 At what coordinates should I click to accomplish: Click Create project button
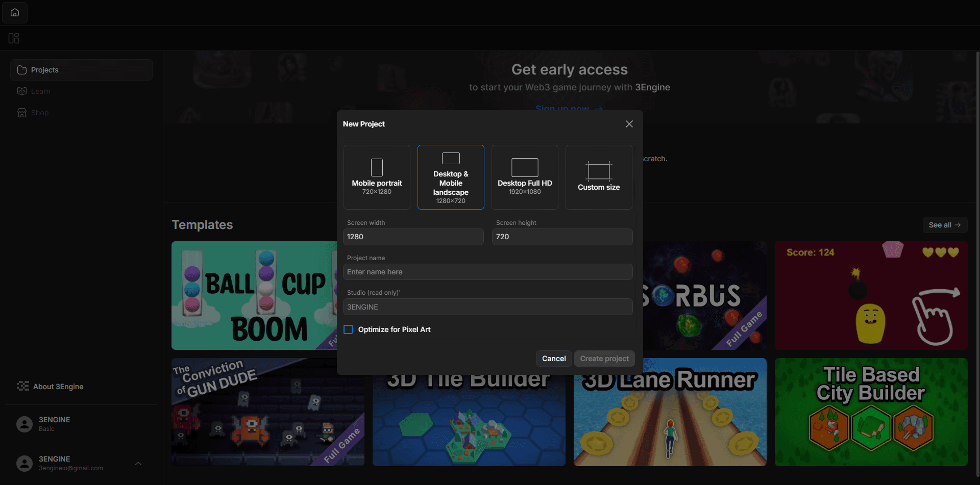click(x=604, y=359)
